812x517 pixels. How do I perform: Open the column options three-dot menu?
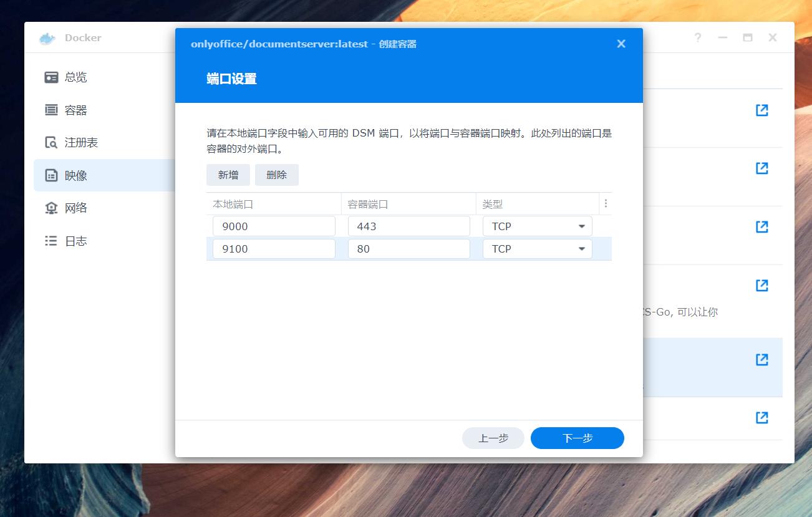pyautogui.click(x=605, y=203)
